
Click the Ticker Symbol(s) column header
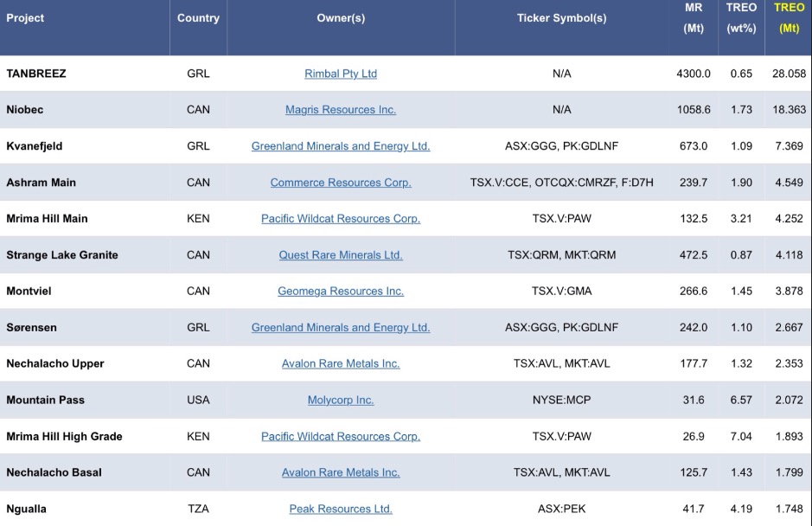pyautogui.click(x=561, y=18)
